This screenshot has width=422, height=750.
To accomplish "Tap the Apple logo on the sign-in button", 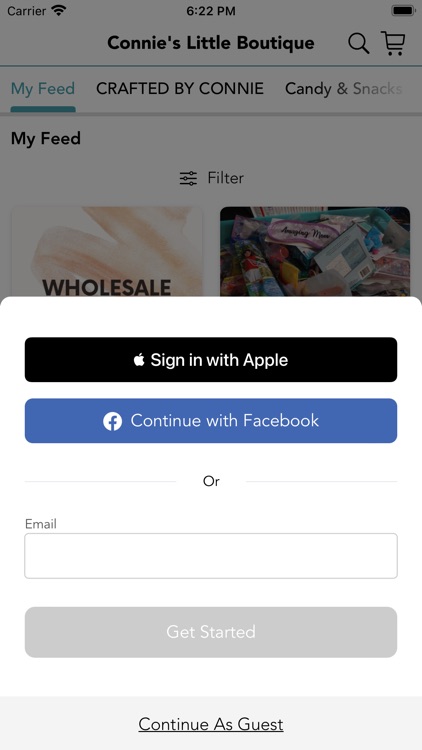I will point(139,360).
